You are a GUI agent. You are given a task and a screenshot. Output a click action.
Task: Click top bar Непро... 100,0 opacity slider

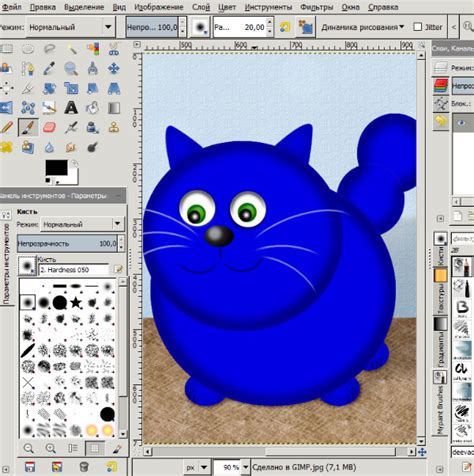[152, 27]
